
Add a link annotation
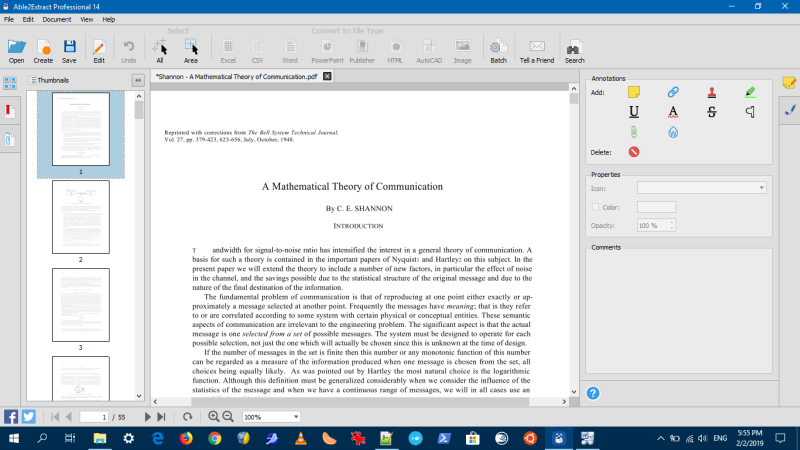(x=673, y=92)
